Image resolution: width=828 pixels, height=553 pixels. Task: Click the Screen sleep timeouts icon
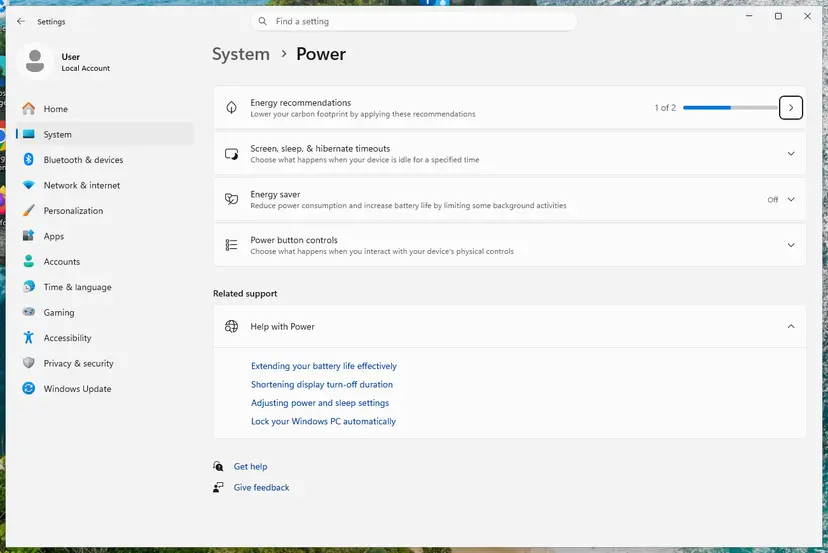coord(231,154)
